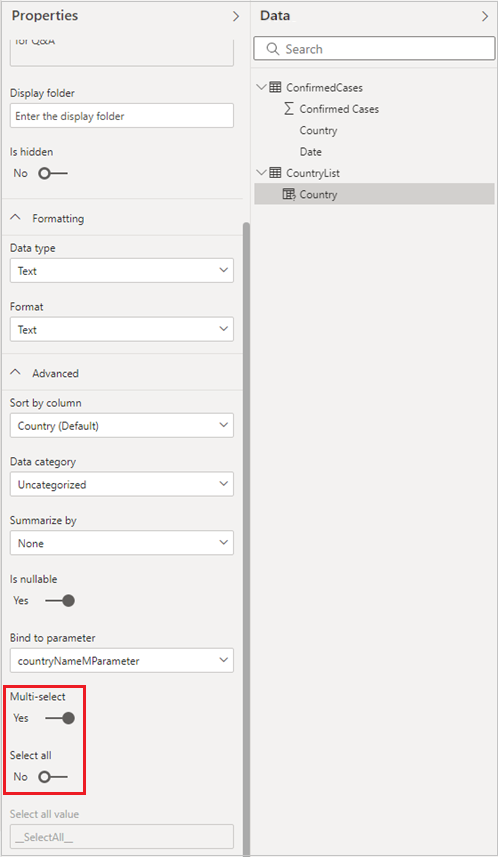This screenshot has width=498, height=857.
Task: Click the Display folder input field
Action: [122, 116]
